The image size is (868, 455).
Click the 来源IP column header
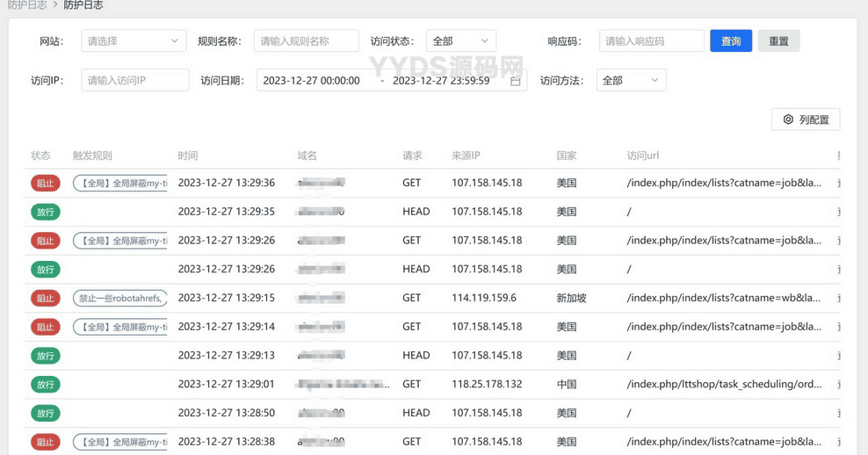pos(466,155)
